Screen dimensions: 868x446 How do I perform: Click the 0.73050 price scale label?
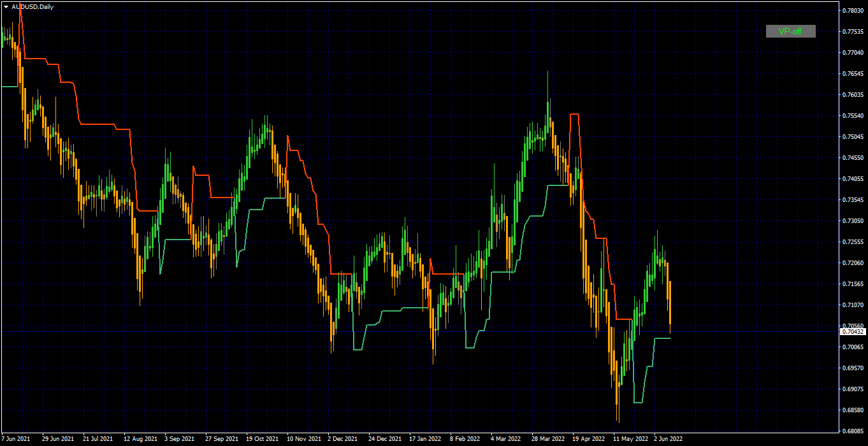point(852,221)
